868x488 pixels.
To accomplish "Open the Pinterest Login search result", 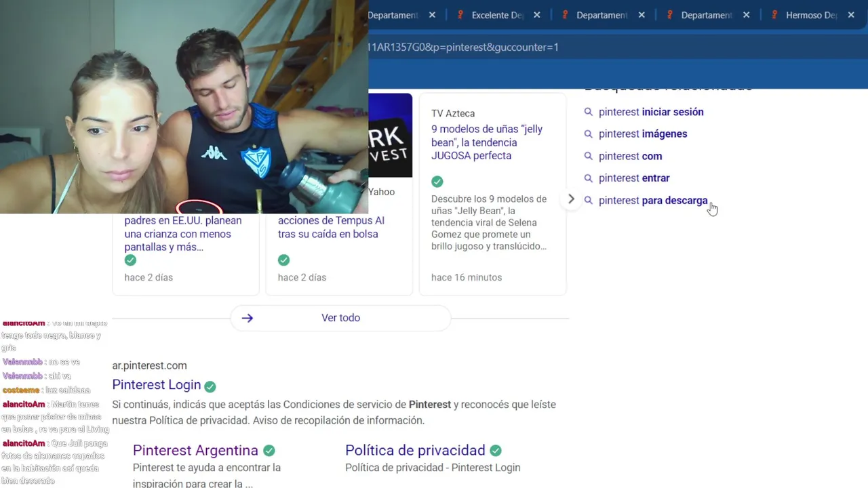I will pyautogui.click(x=157, y=385).
